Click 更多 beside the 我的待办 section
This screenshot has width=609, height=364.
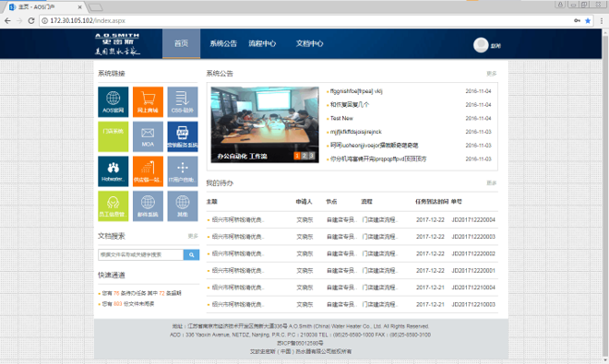[x=491, y=182]
